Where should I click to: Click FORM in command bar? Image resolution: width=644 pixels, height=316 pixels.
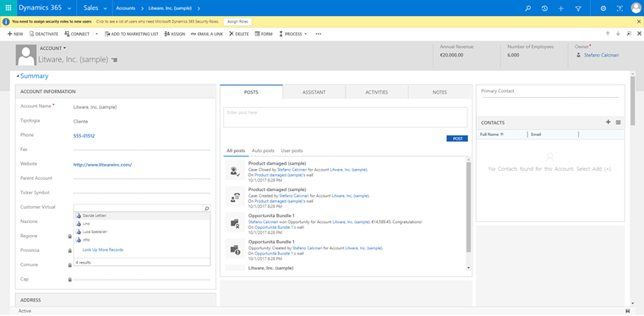tap(264, 34)
